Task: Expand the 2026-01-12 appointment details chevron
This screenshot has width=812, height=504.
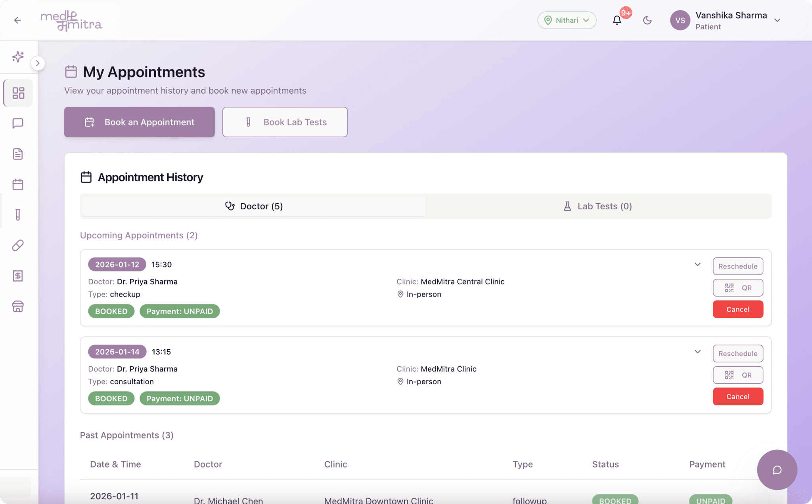Action: click(697, 264)
